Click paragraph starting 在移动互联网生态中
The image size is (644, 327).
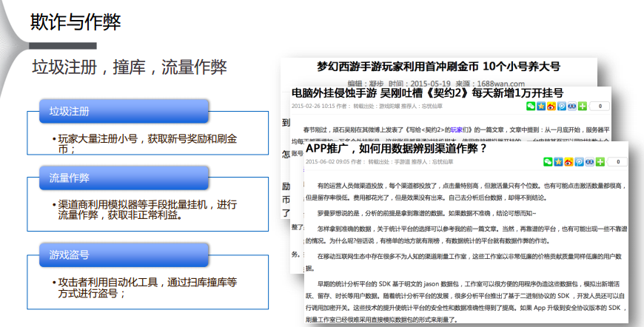[x=464, y=262]
